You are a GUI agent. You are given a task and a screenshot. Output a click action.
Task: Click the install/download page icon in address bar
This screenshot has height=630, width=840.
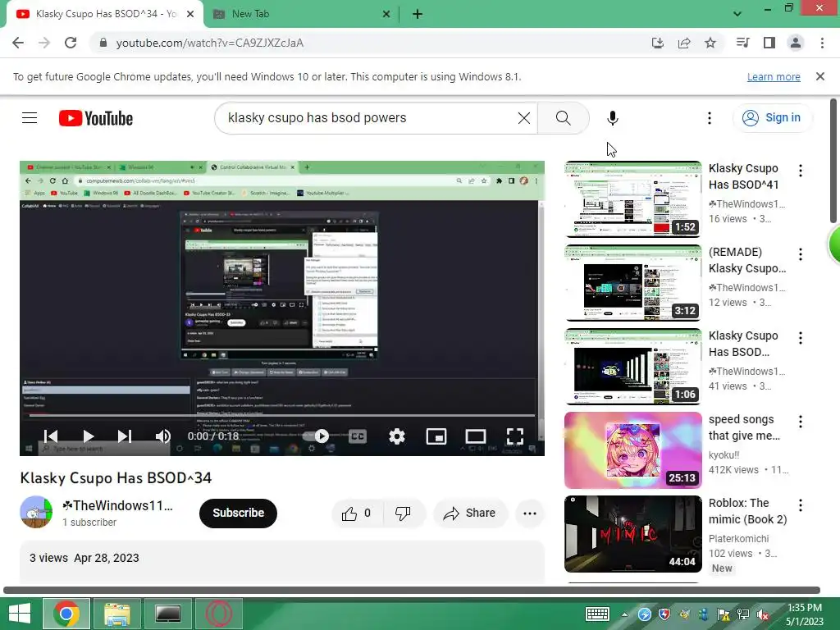coord(658,43)
